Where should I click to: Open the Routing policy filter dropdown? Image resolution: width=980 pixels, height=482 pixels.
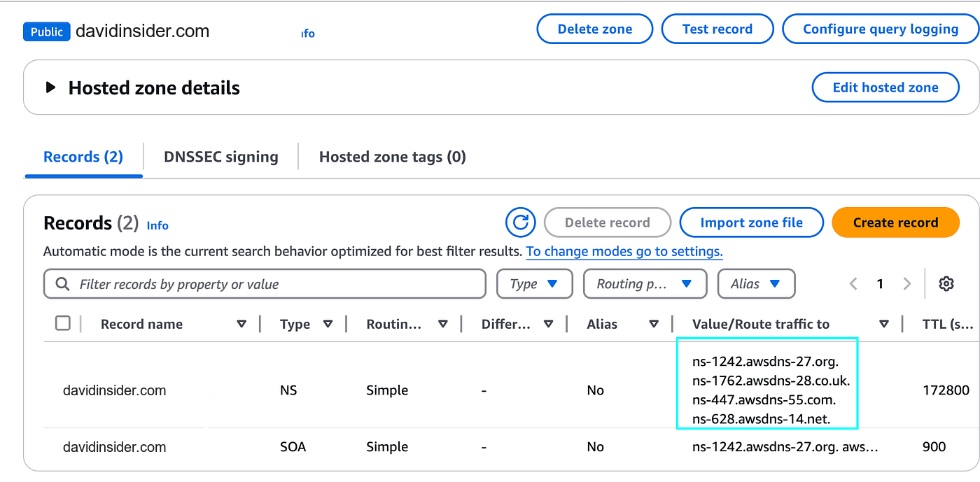click(646, 284)
